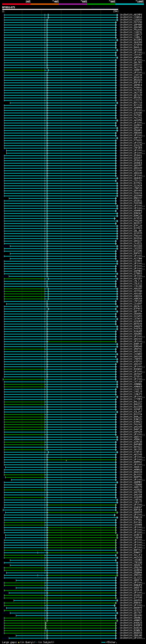Select the hit UniRef100_A1CJF3
146x644 pixels.
(x=131, y=555)
